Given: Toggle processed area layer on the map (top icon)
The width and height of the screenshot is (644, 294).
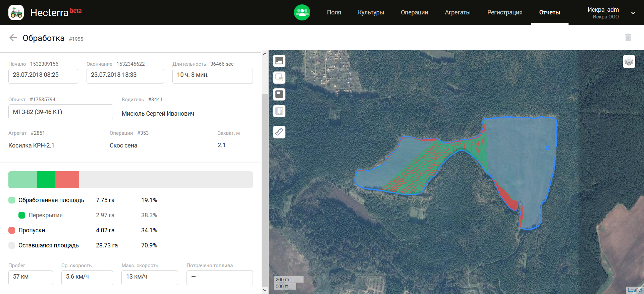Looking at the screenshot, I should (279, 61).
